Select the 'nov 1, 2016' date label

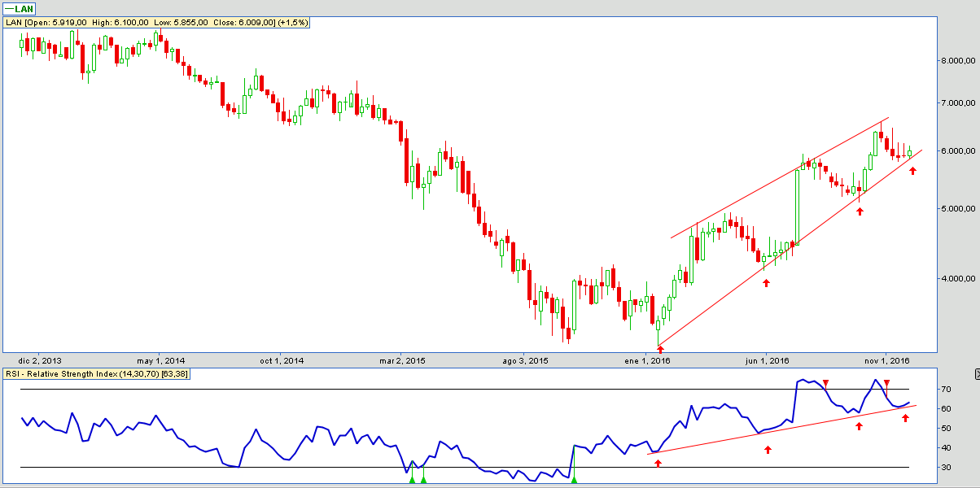(x=887, y=360)
